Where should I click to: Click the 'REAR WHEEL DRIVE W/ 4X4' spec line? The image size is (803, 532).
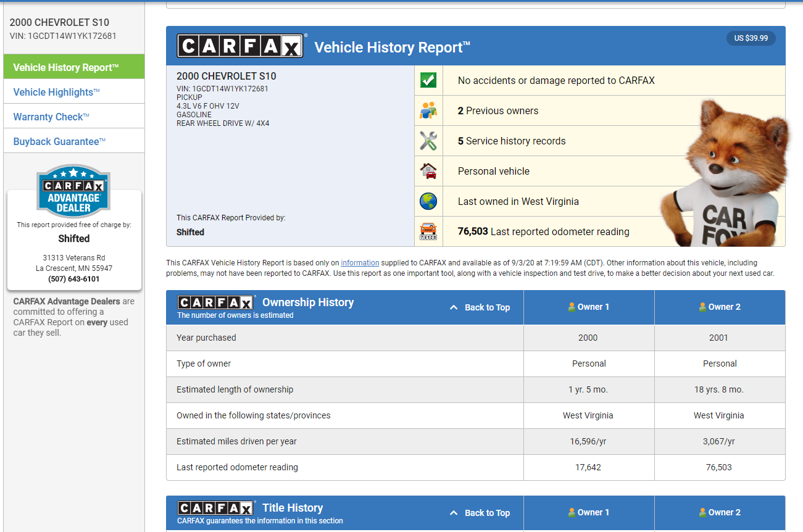point(223,123)
